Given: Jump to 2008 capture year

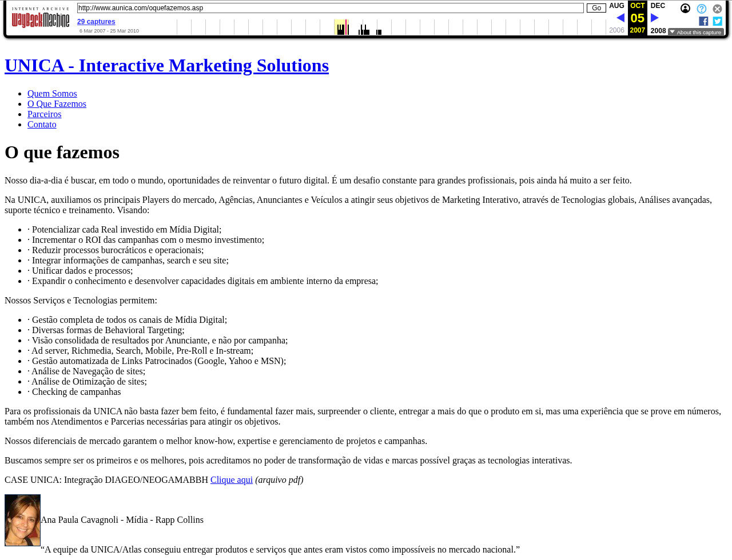Looking at the screenshot, I should pyautogui.click(x=658, y=31).
